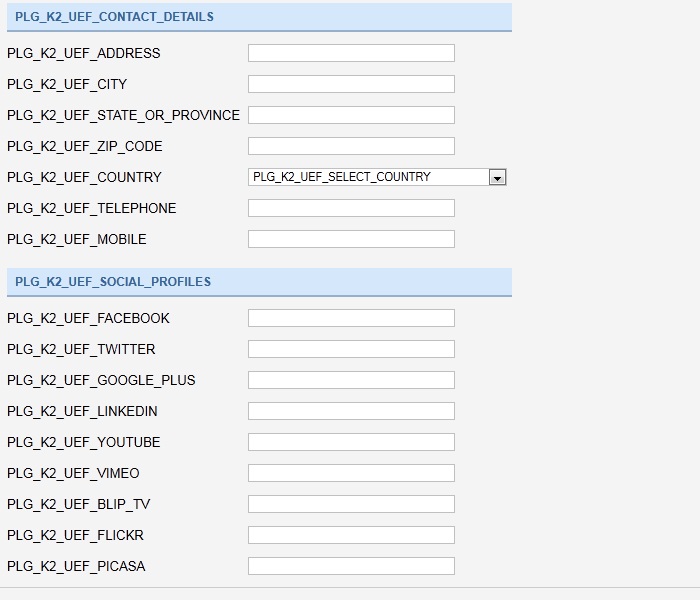This screenshot has height=600, width=700.
Task: Click the PLG_K2_UEF_SOCIAL_PROFILES section header
Action: click(259, 282)
